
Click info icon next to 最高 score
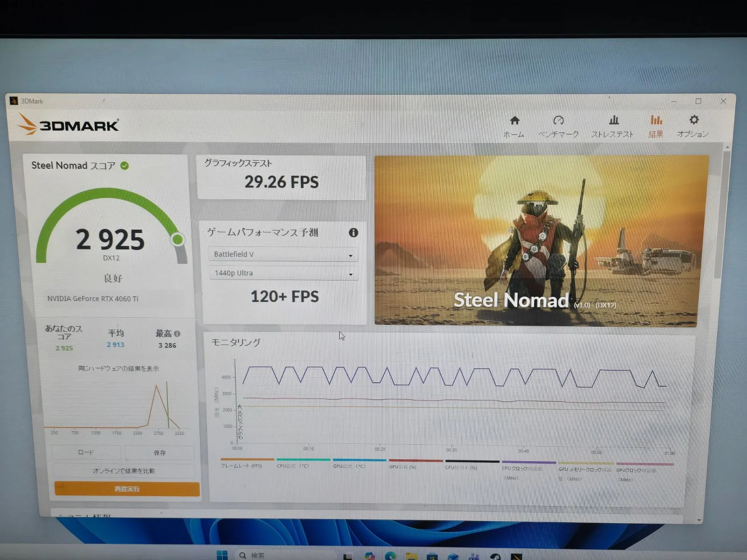tap(177, 334)
